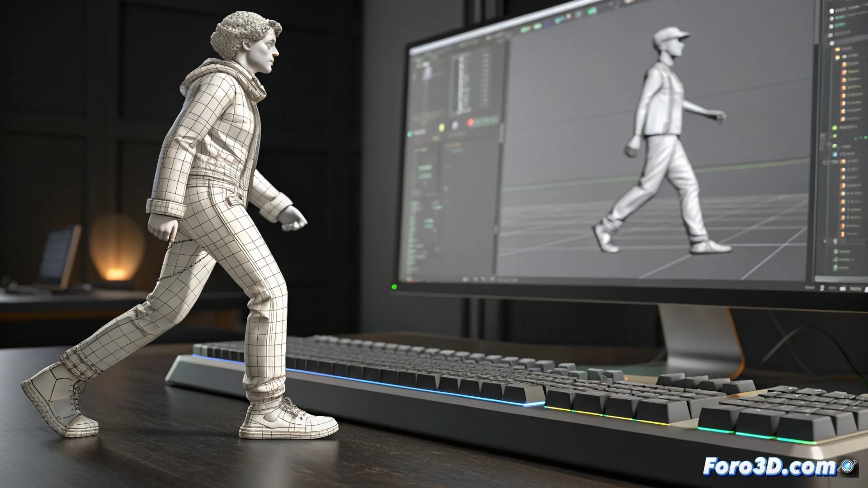Screen dimensions: 868x488
Task: Click the yellow circle button in left panel
Action: tap(442, 127)
